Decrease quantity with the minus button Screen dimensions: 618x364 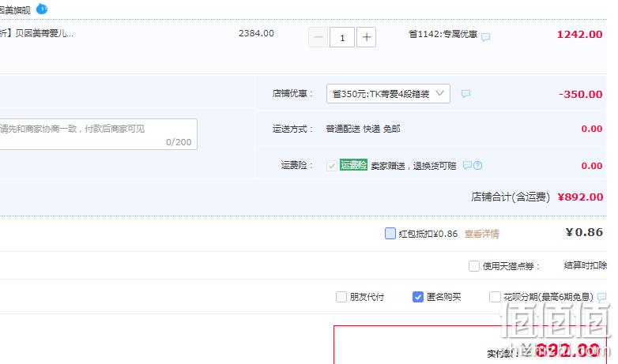(318, 37)
